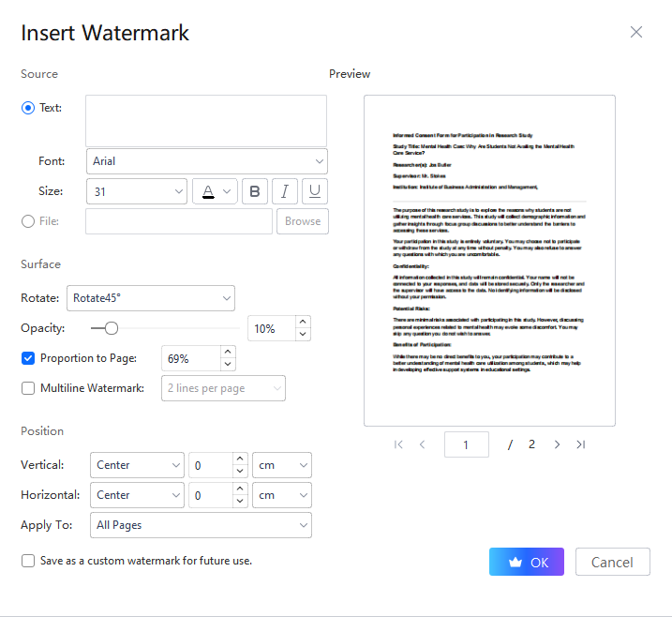Click the document preview thumbnail
Image resolution: width=672 pixels, height=617 pixels.
click(489, 261)
